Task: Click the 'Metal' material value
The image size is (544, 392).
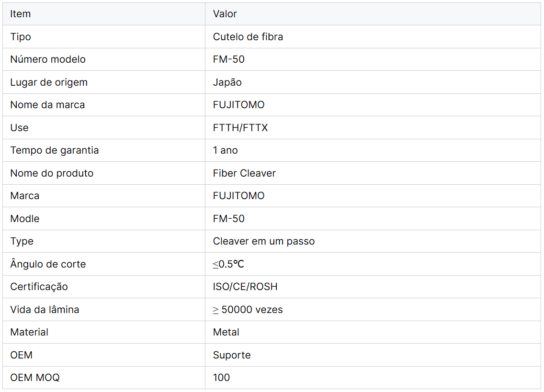Action: pyautogui.click(x=226, y=332)
